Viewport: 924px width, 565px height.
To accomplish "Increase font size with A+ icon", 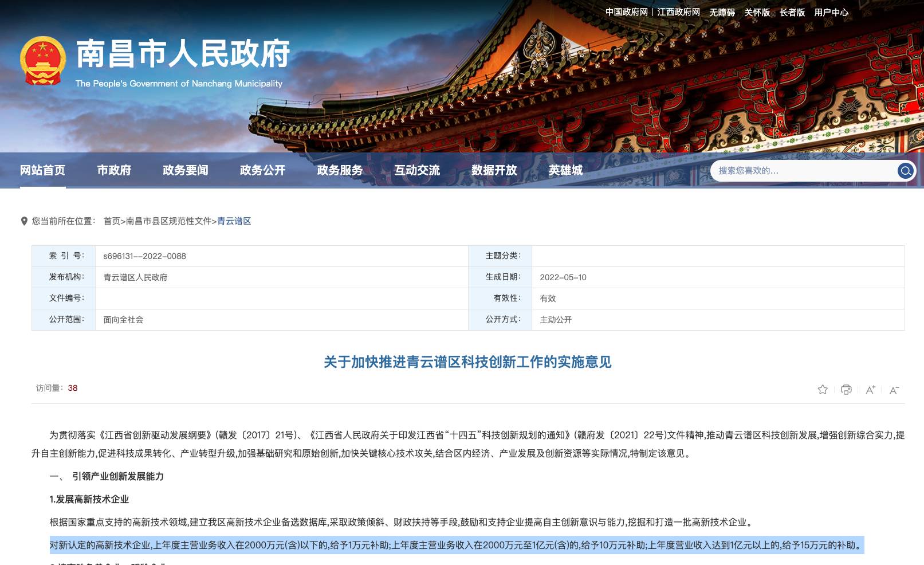I will (x=870, y=390).
